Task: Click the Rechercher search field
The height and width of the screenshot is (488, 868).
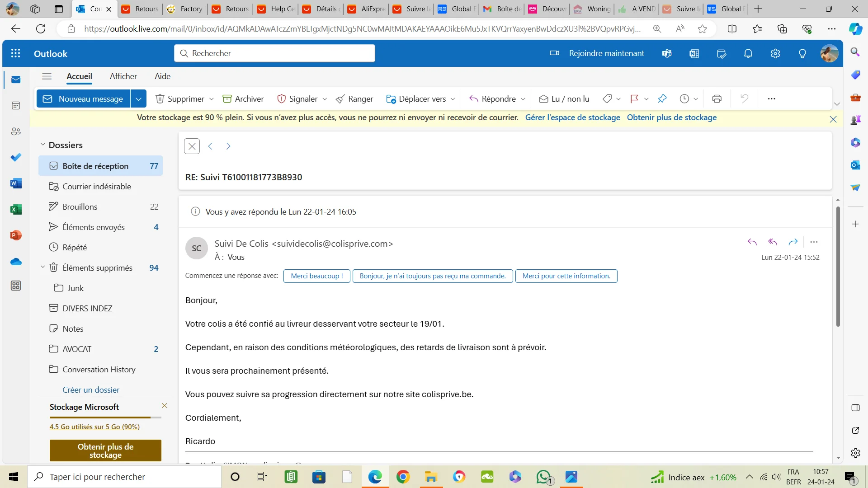Action: (x=274, y=53)
